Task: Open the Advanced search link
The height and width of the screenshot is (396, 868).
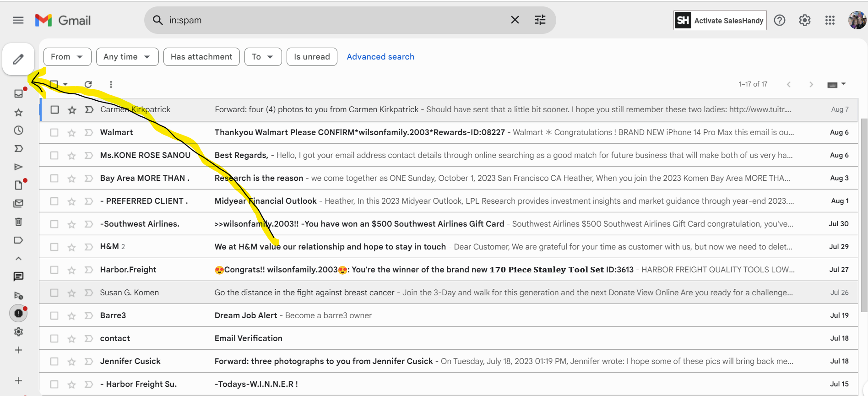Action: tap(380, 57)
